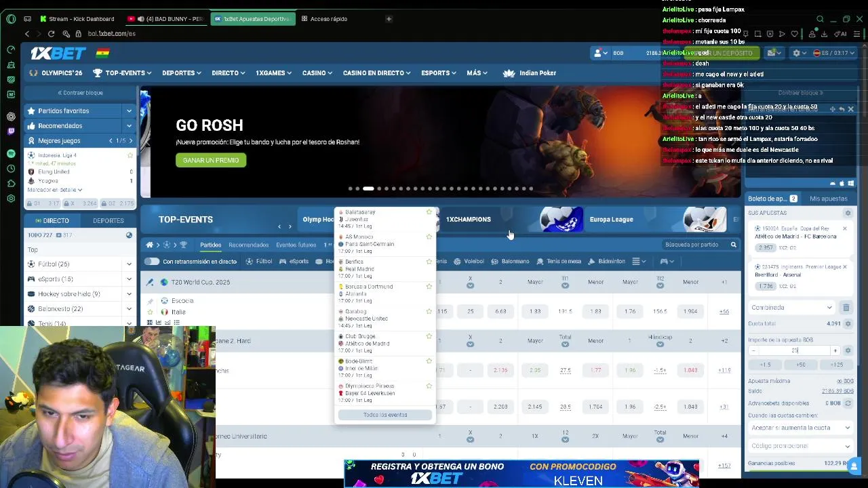Select Bádminton sport filter

click(607, 262)
